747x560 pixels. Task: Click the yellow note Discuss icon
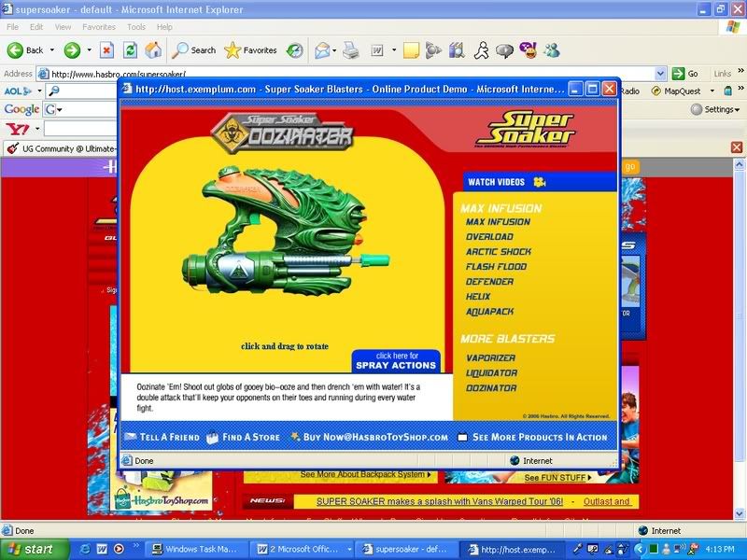pos(411,50)
